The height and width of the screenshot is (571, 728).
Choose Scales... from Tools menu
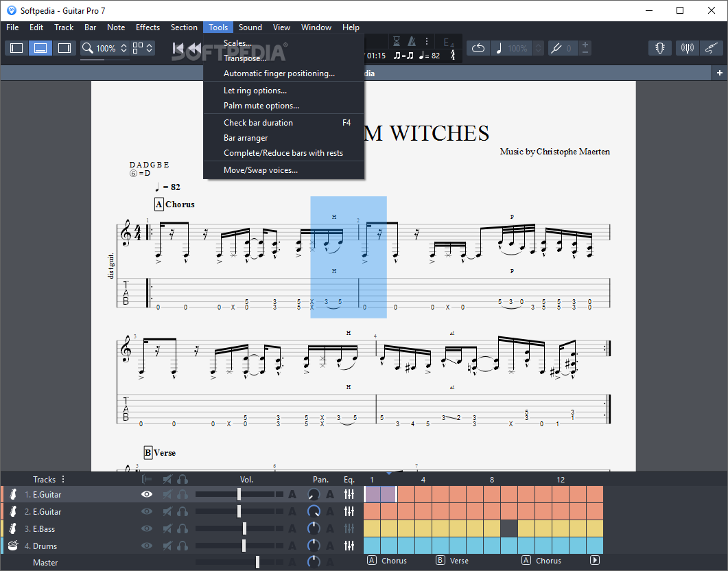point(283,43)
